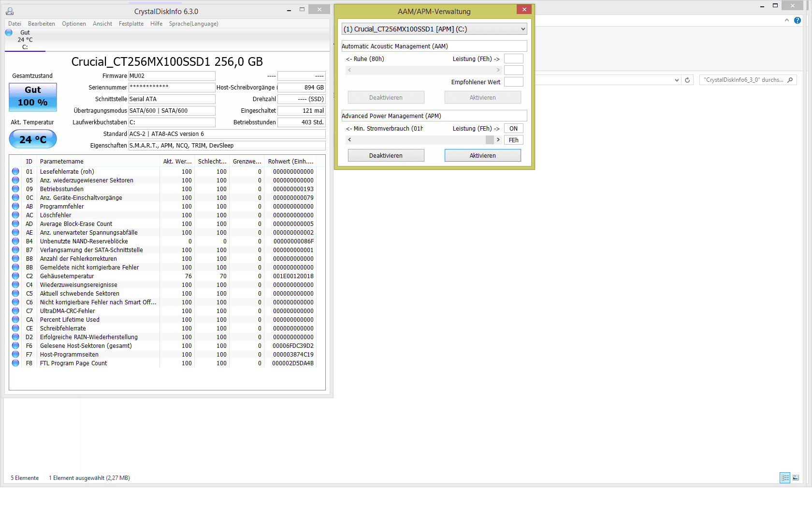
Task: Open the drive selection dropdown in AAM/APM window
Action: point(434,29)
